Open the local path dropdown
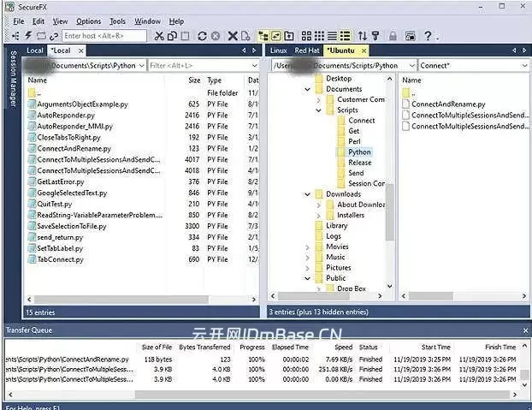The height and width of the screenshot is (410, 532). click(141, 66)
